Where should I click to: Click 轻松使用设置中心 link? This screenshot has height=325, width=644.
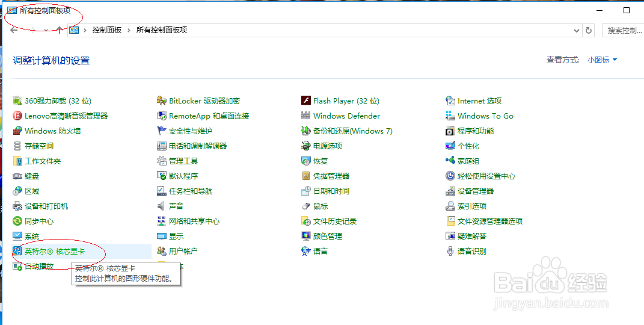point(486,176)
